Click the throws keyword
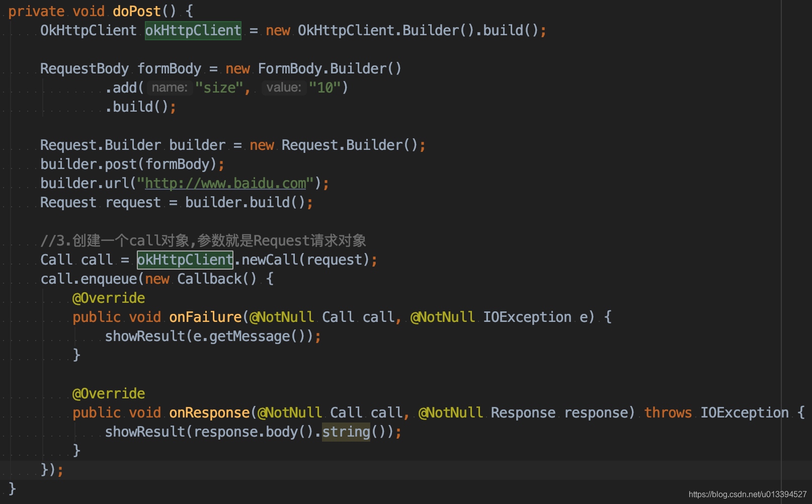Screen dimensions: 812x504 point(668,412)
